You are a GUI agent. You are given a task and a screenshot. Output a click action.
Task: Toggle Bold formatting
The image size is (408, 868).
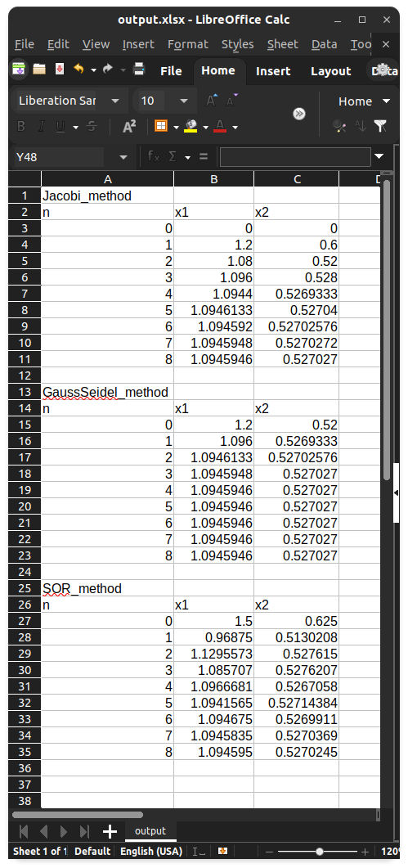(21, 127)
